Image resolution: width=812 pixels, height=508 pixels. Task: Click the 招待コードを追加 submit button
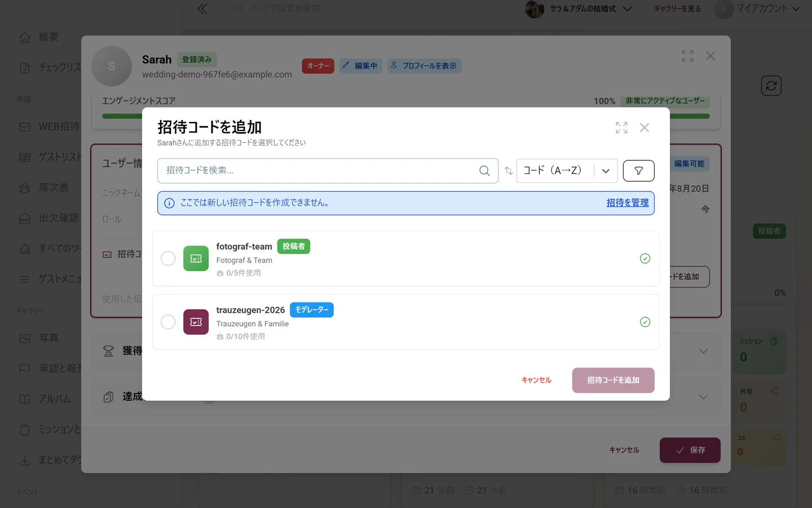coord(613,380)
